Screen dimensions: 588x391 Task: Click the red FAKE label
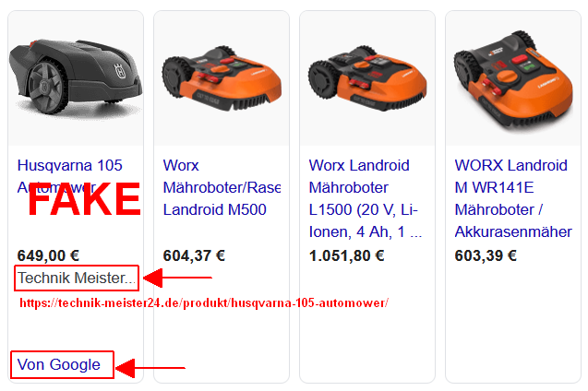pos(84,199)
